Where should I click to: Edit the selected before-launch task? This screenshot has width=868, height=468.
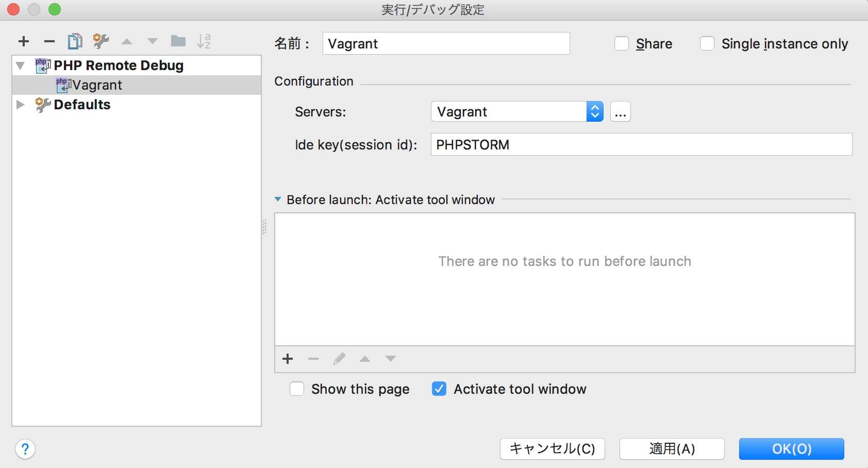coord(339,359)
